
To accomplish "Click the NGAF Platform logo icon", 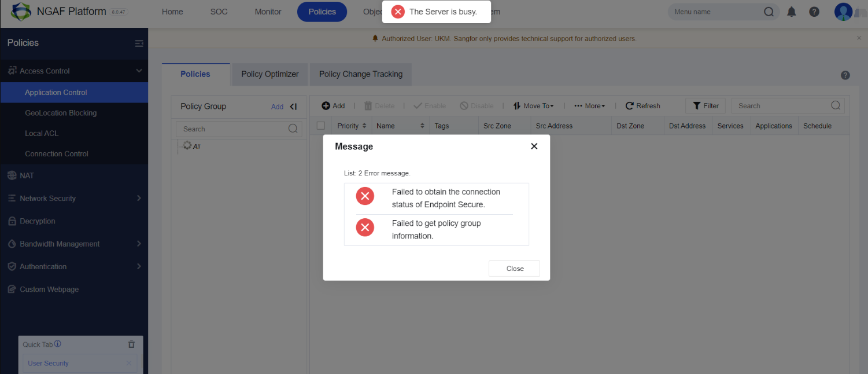I will (x=21, y=11).
